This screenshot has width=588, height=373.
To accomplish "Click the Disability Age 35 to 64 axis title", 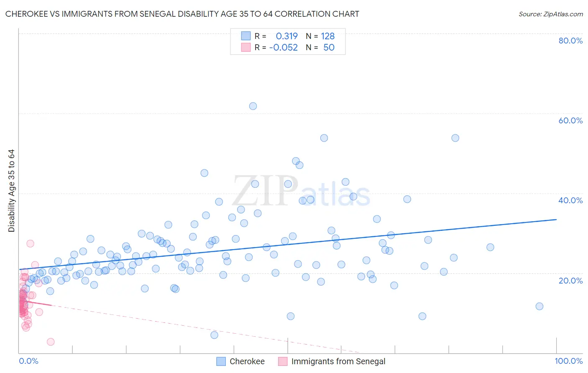I will click(x=11, y=191).
